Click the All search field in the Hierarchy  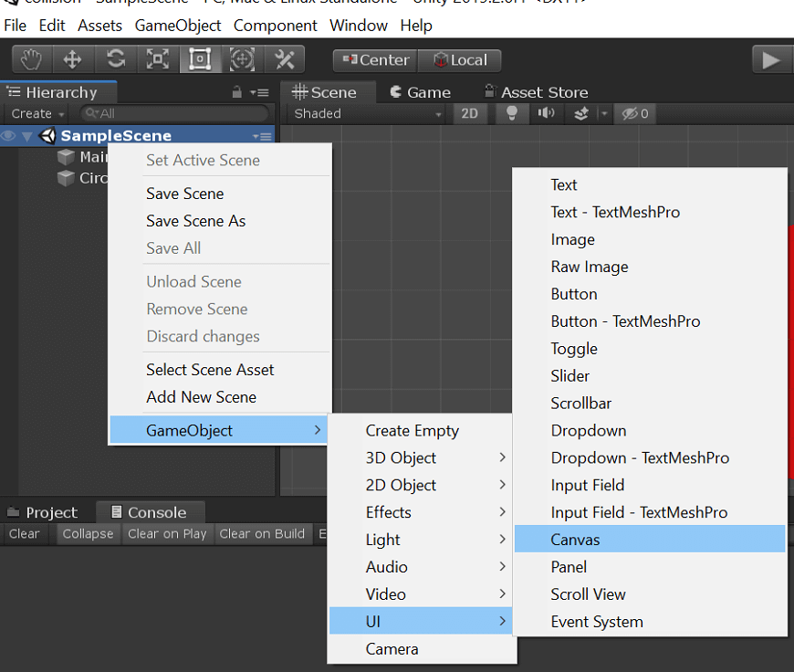point(173,113)
